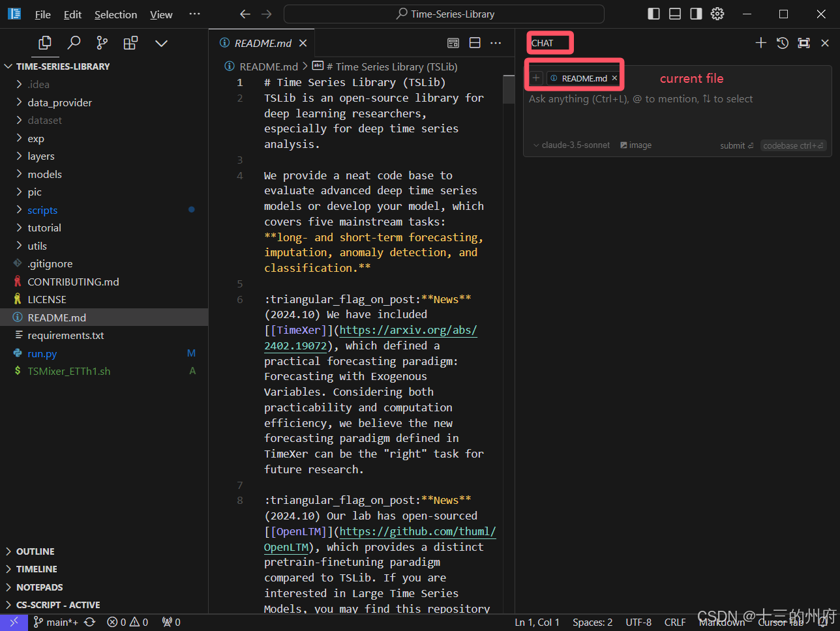This screenshot has width=840, height=631.
Task: Go back using the left arrow
Action: tap(245, 14)
